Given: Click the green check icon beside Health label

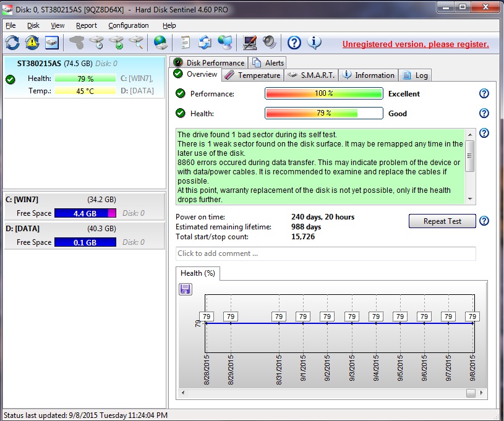Looking at the screenshot, I should tap(181, 113).
